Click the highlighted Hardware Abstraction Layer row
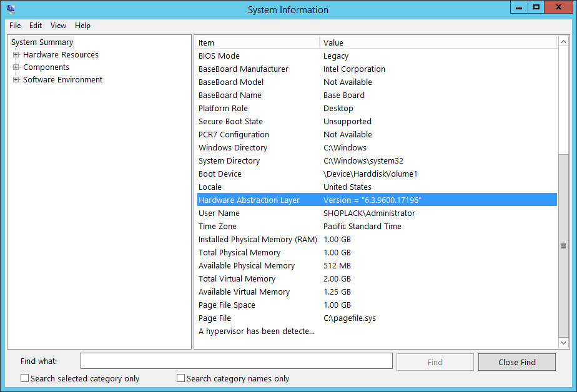The width and height of the screenshot is (577, 392). pos(377,200)
